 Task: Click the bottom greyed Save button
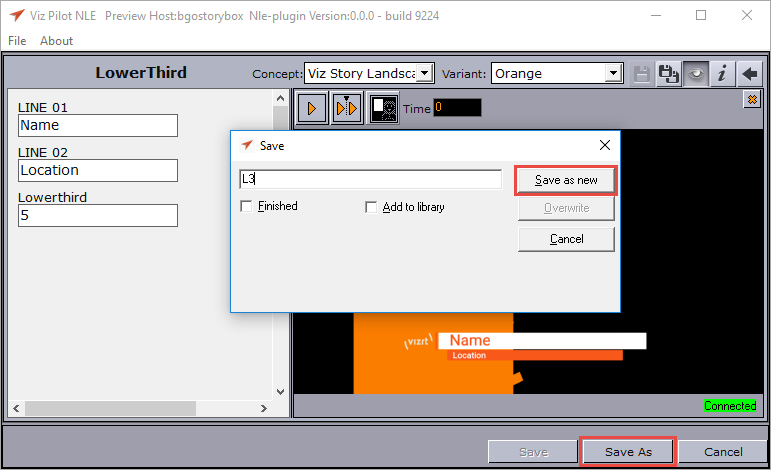(533, 451)
